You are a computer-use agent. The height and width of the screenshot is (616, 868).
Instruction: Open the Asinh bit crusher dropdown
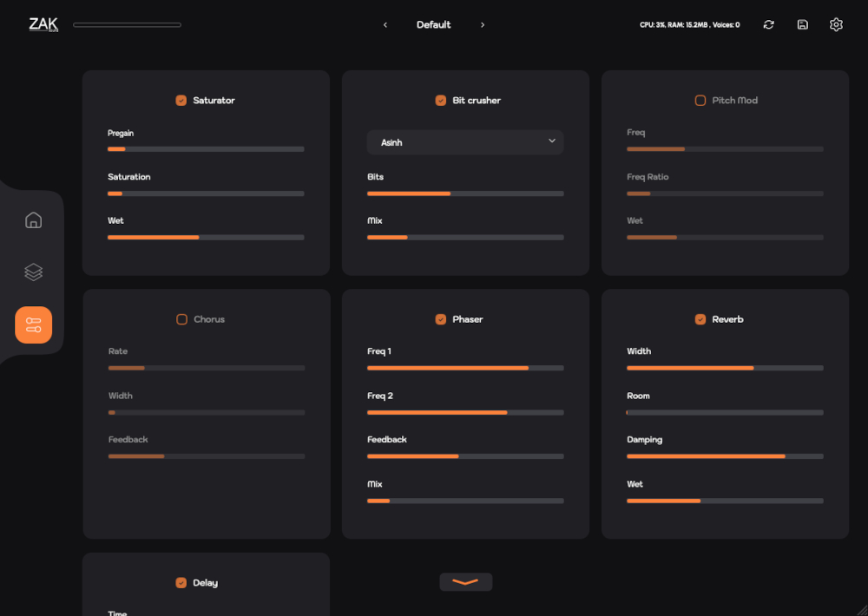click(x=465, y=142)
